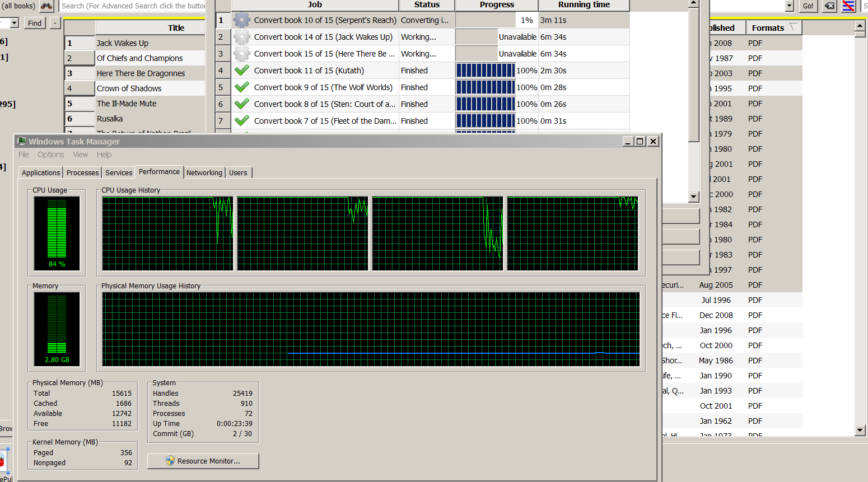Viewport: 868px width, 482px height.
Task: Click the Formats column sort arrow
Action: [793, 27]
